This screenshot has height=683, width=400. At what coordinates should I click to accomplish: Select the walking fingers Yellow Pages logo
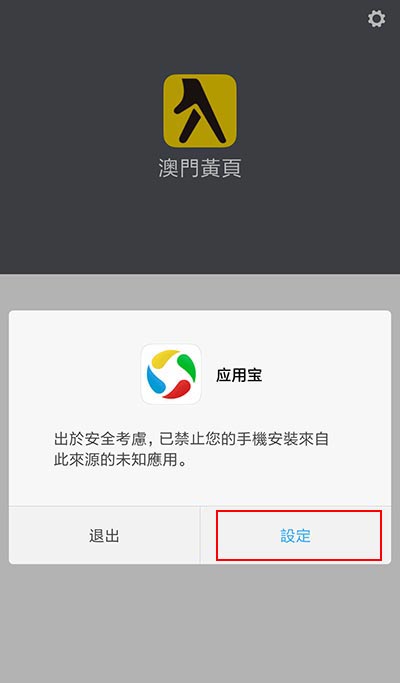(200, 111)
